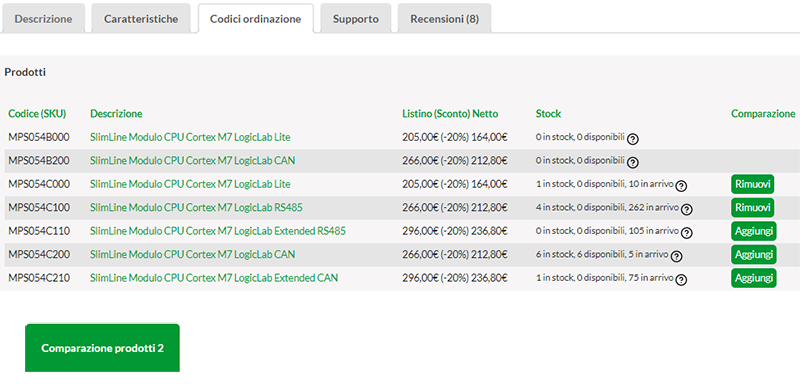The width and height of the screenshot is (800, 391).
Task: Click the Stock column header
Action: pyautogui.click(x=548, y=113)
